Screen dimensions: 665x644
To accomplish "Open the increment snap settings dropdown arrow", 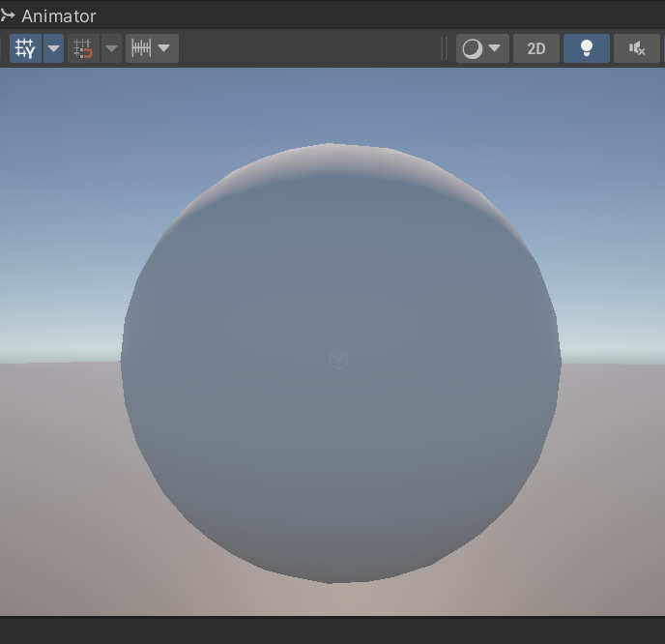I will [164, 48].
